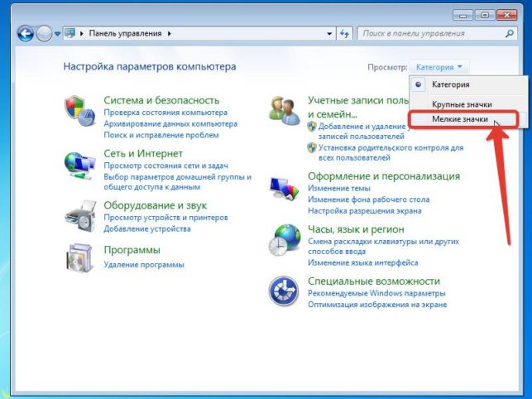
Task: Click the Programs disc box icon
Action: click(x=79, y=257)
